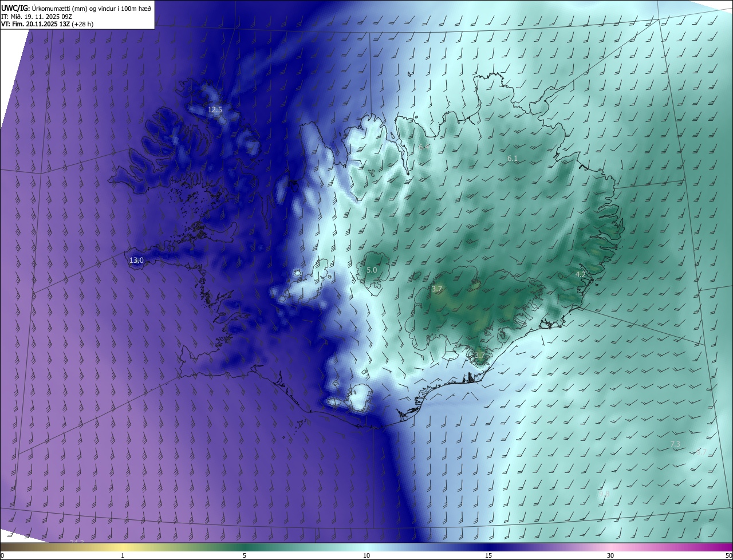Click the 0 tick on the color scale

tap(2, 556)
